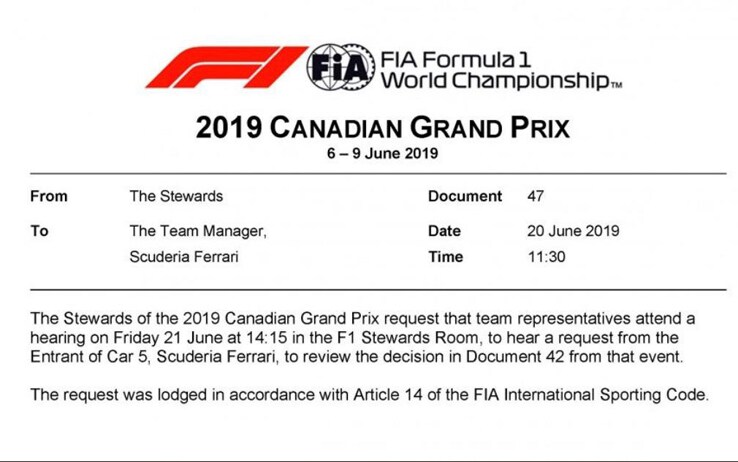Viewport: 738px width, 462px height.
Task: Select the 6 – 9 June 2019 date line
Action: coord(383,153)
